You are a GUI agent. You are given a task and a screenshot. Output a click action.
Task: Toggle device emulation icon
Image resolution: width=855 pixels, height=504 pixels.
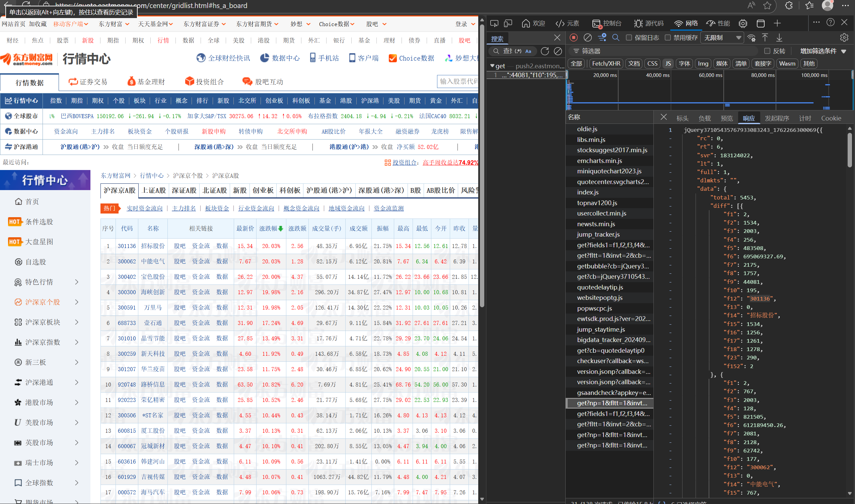tap(508, 23)
